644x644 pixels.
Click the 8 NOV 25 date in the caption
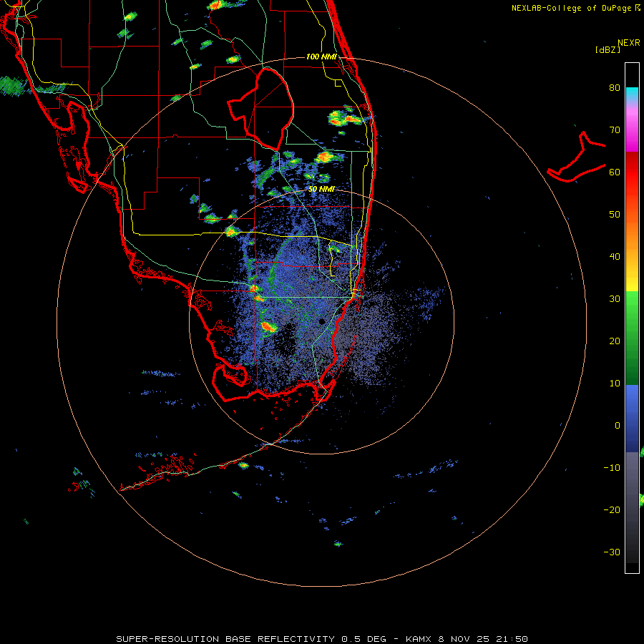[x=463, y=639]
